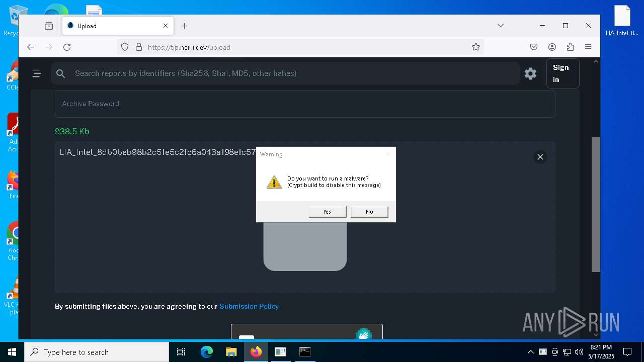644x362 pixels.
Task: Close the Upload tab
Action: click(166, 26)
